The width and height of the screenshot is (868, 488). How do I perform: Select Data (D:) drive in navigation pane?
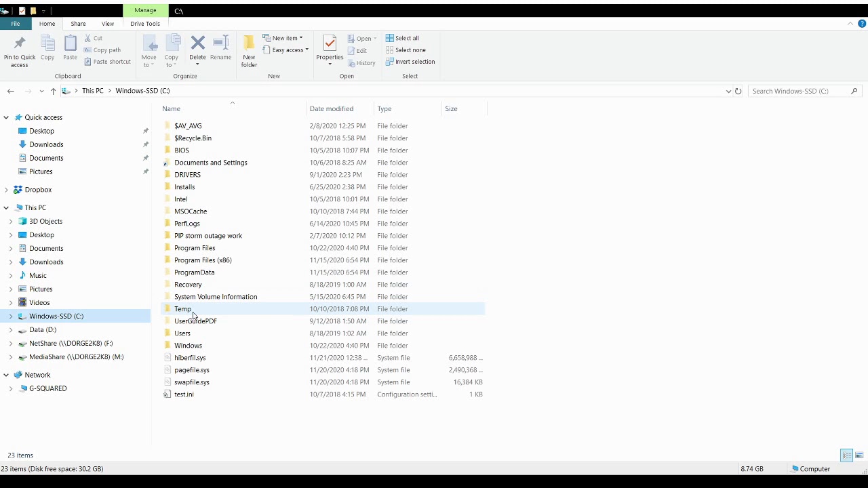pyautogui.click(x=43, y=330)
